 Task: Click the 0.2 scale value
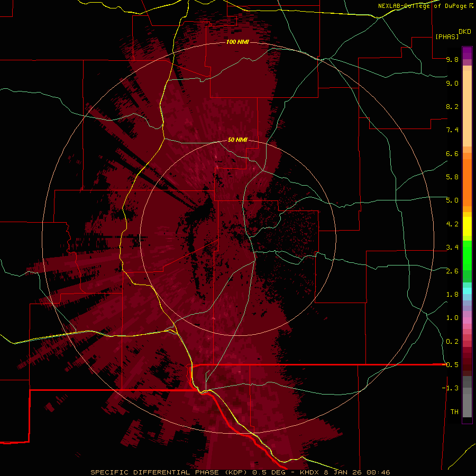(452, 342)
